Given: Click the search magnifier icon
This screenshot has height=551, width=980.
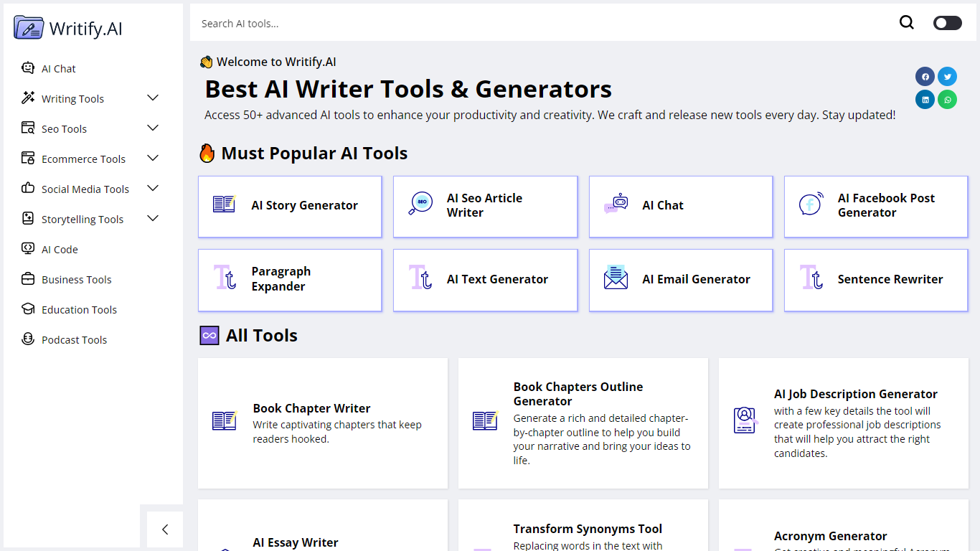Looking at the screenshot, I should [907, 23].
